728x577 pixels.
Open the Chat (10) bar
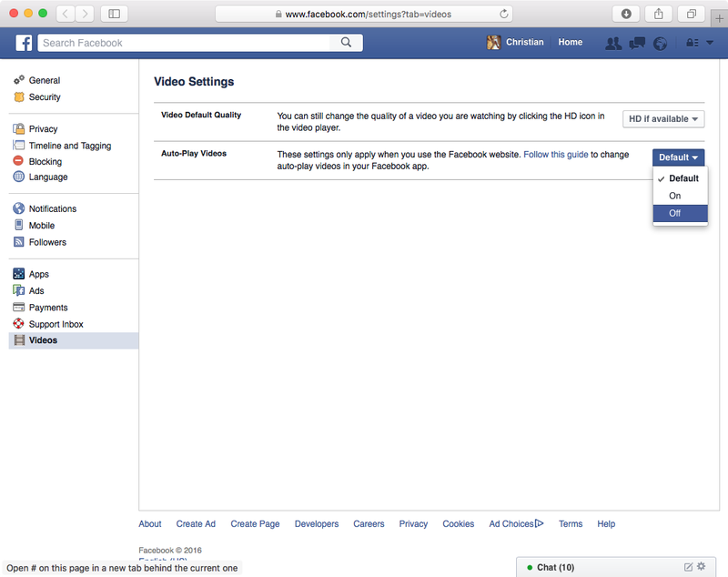(x=616, y=567)
